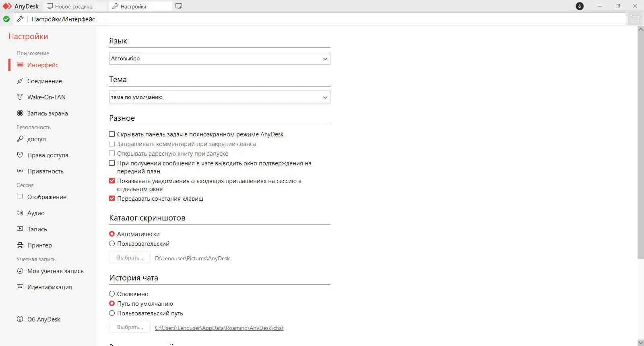
Task: Open the Язык dropdown showing Автовыбор
Action: 220,58
